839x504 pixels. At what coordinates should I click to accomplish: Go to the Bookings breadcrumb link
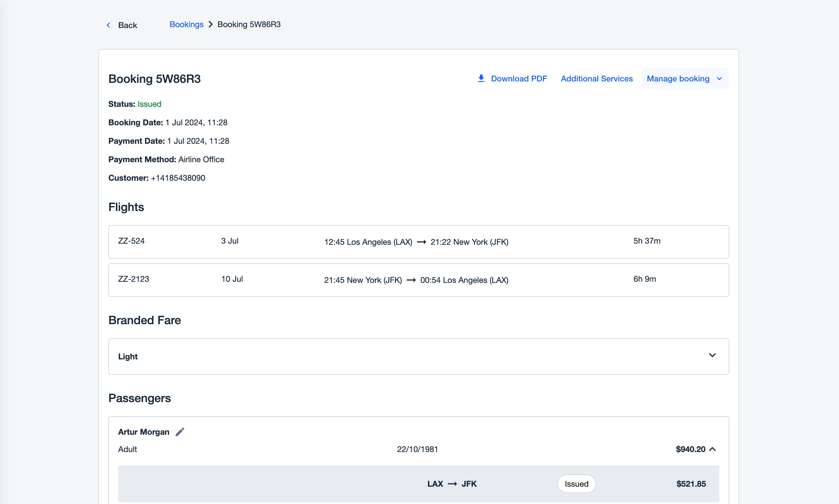click(186, 25)
